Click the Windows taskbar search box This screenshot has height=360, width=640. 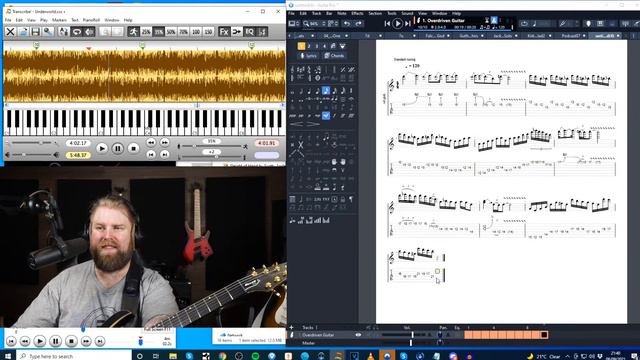(75, 356)
